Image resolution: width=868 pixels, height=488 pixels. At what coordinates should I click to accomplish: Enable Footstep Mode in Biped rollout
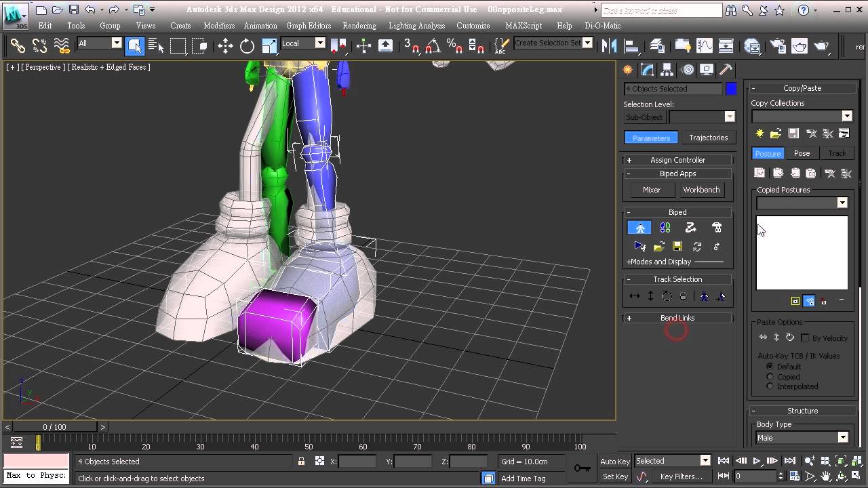pos(665,228)
